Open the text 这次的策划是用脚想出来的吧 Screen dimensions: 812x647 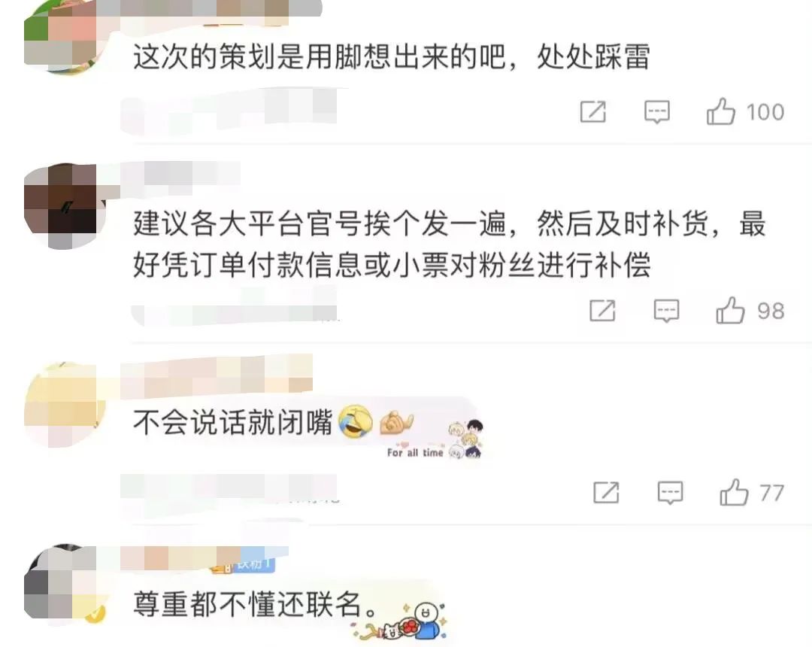pyautogui.click(x=320, y=56)
